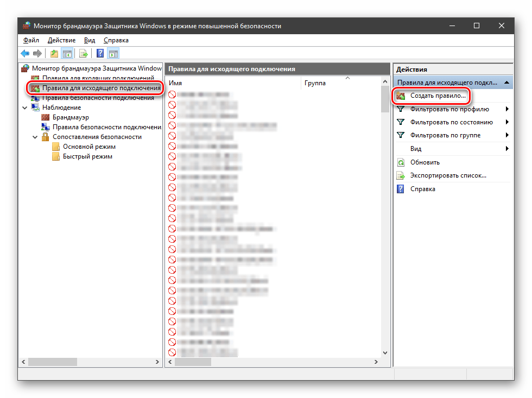Click the padlock icon beside Сопоставления безопасности
Viewport: 532px width, 398px height.
click(46, 137)
